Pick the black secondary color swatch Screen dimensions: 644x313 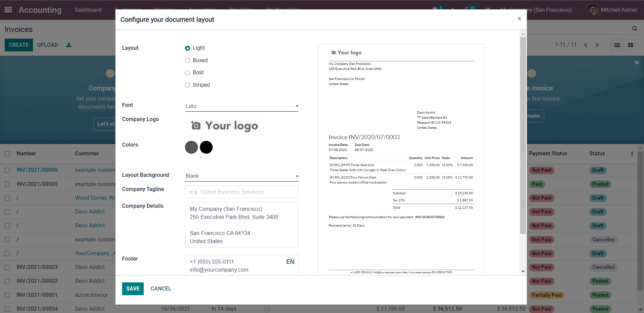[x=206, y=147]
